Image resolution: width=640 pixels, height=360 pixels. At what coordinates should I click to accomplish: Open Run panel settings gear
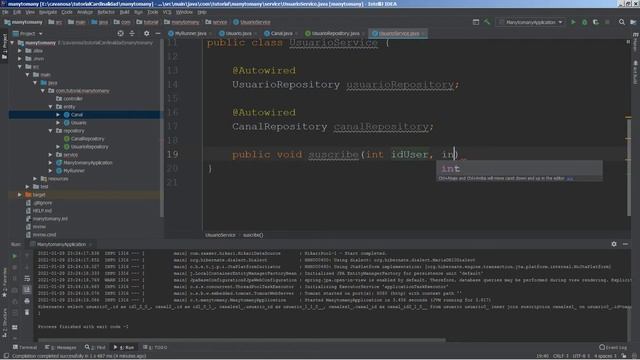(614, 244)
